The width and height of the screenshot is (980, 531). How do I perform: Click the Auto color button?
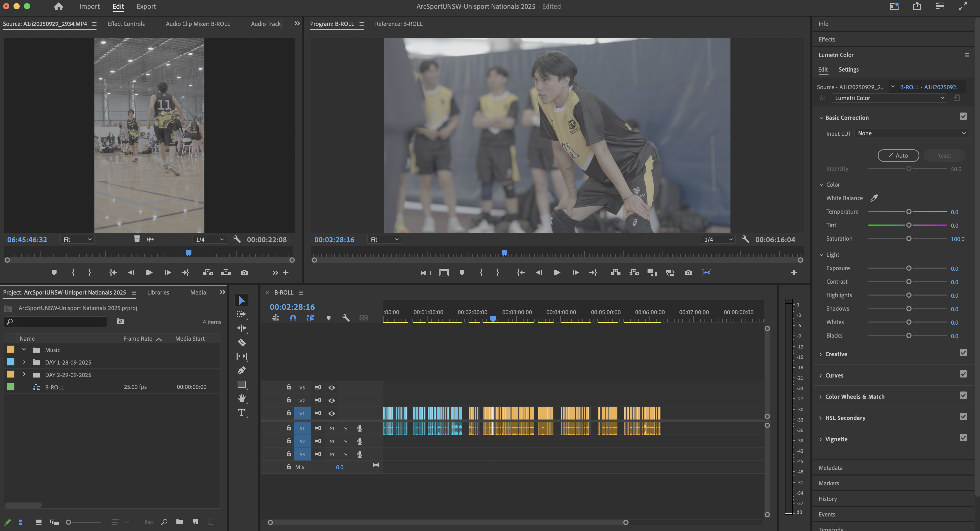coord(898,155)
